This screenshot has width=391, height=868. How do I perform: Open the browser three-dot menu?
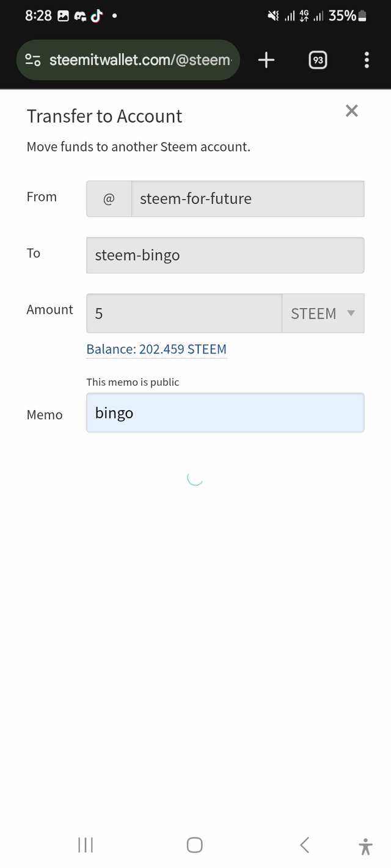[367, 60]
